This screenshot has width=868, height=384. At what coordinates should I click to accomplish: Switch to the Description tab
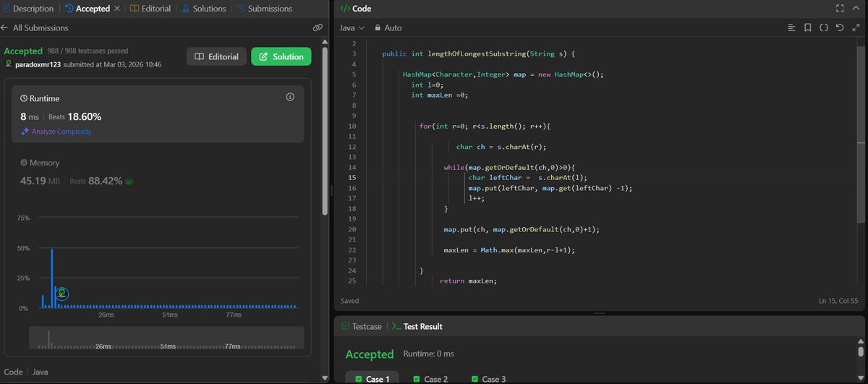pos(27,9)
